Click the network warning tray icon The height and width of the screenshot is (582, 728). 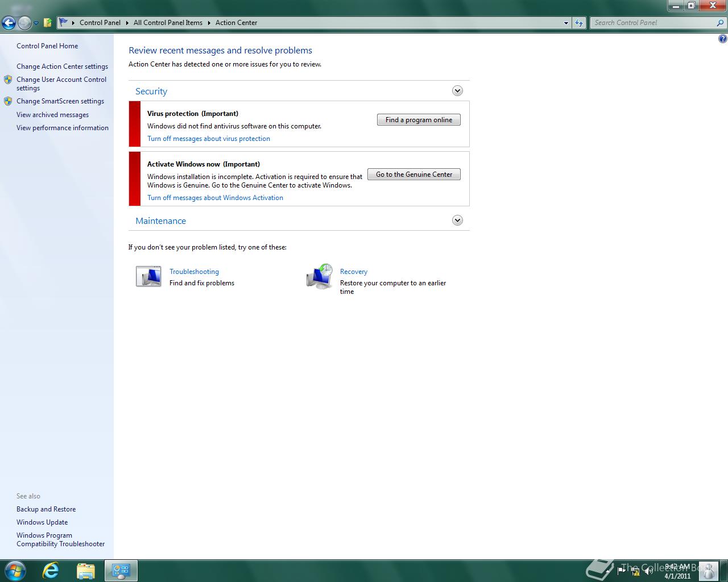635,571
